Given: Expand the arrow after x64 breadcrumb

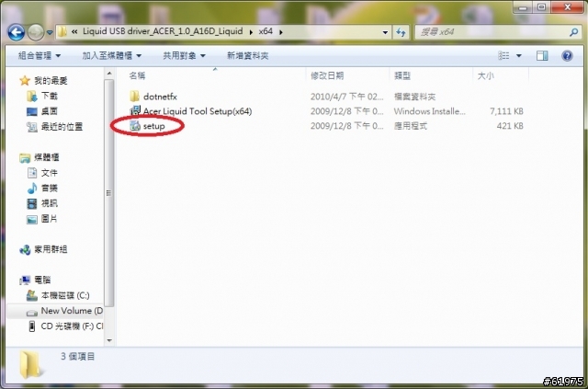Looking at the screenshot, I should tap(281, 32).
